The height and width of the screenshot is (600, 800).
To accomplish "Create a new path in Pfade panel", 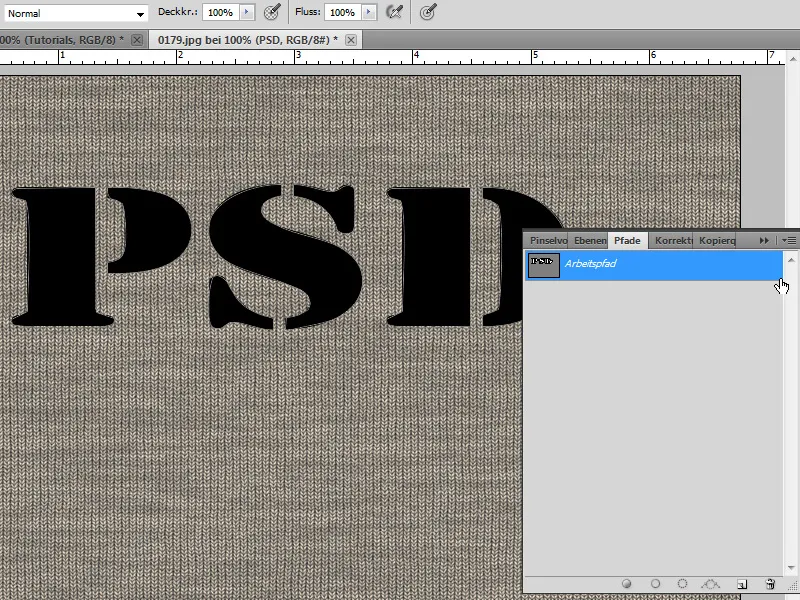I will click(x=742, y=583).
